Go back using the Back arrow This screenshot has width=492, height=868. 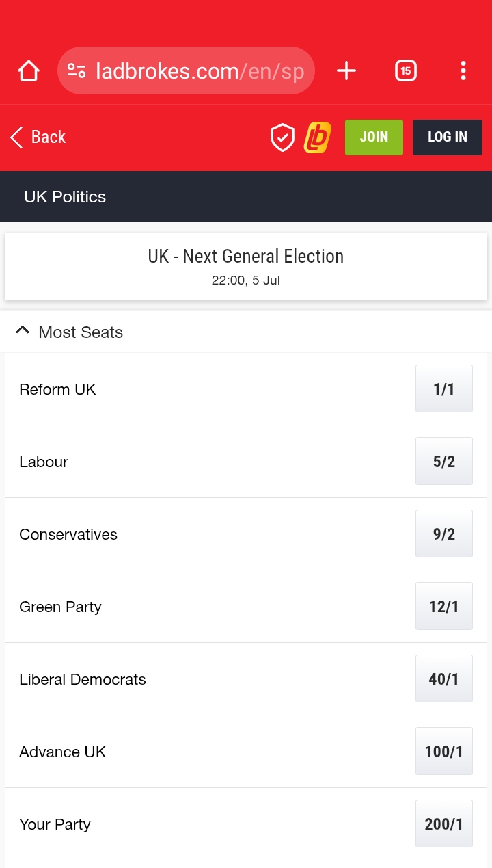click(38, 137)
